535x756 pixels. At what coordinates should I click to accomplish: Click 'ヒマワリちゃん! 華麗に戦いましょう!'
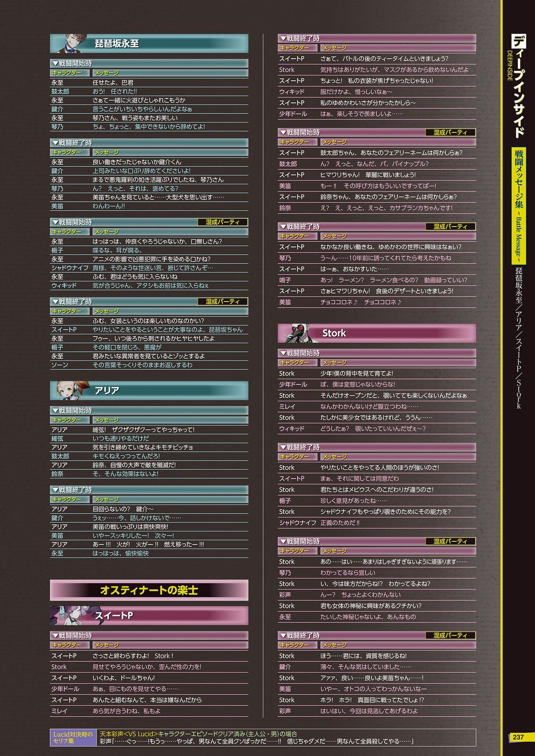click(x=368, y=175)
